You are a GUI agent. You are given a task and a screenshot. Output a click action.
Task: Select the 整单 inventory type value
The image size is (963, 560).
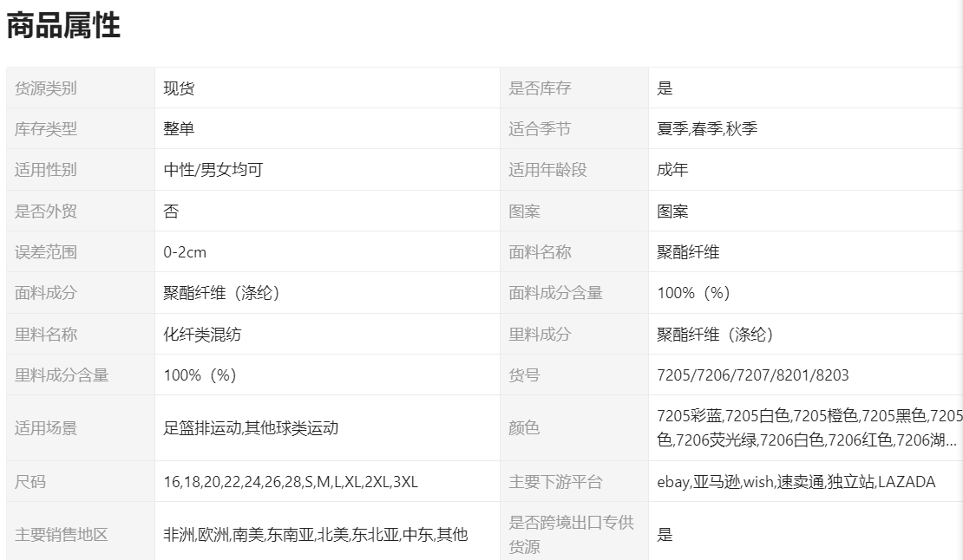click(179, 129)
